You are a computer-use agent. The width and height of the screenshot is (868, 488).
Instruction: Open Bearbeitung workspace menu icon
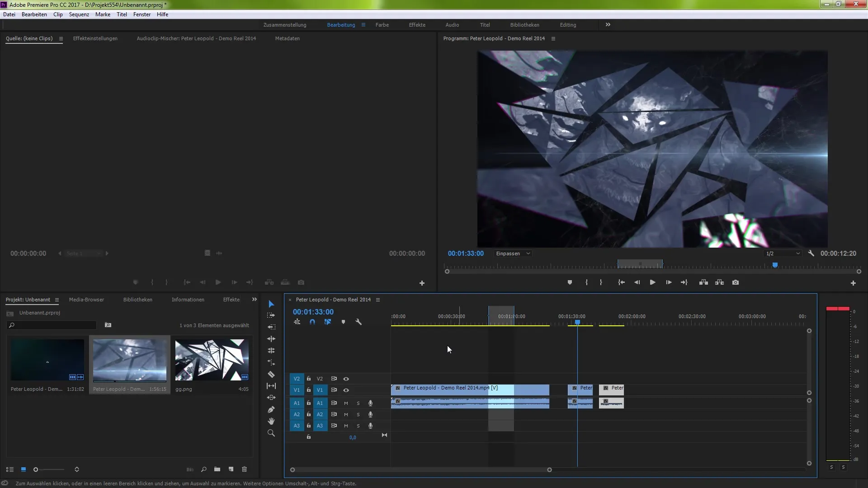coord(363,25)
